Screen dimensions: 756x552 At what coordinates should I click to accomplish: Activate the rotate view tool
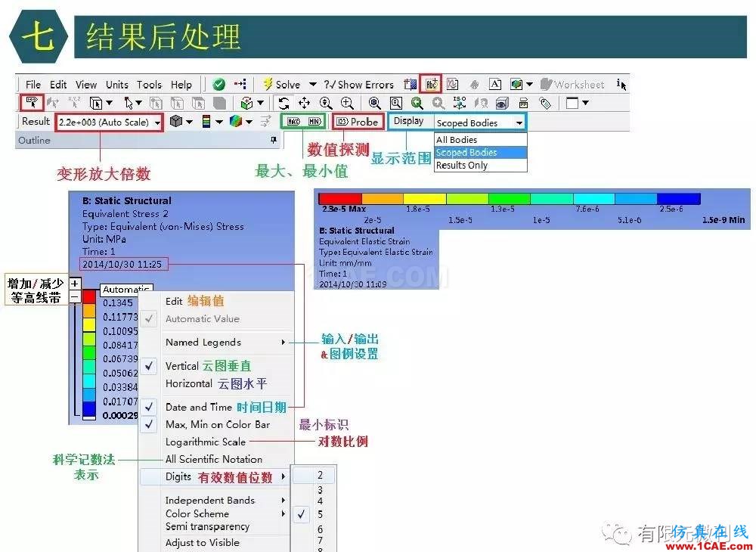coord(283,103)
